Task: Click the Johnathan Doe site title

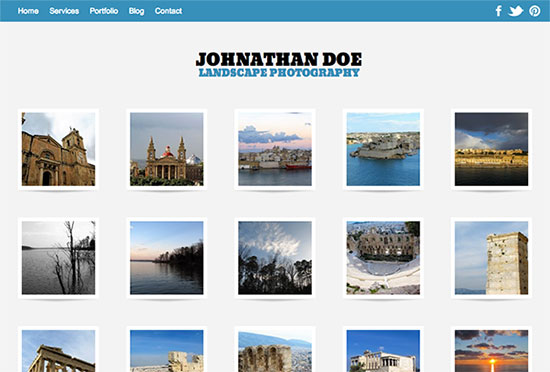Action: click(x=279, y=59)
